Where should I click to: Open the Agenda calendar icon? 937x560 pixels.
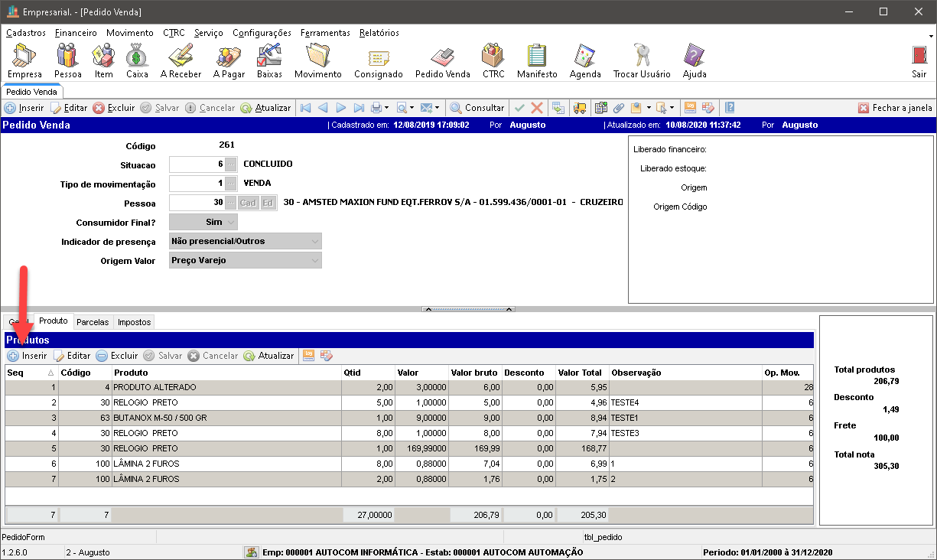point(585,60)
